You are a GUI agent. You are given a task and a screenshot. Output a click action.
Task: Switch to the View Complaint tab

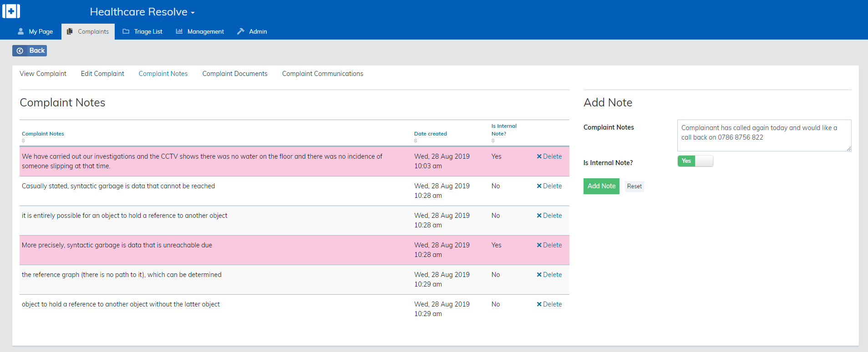pyautogui.click(x=43, y=74)
